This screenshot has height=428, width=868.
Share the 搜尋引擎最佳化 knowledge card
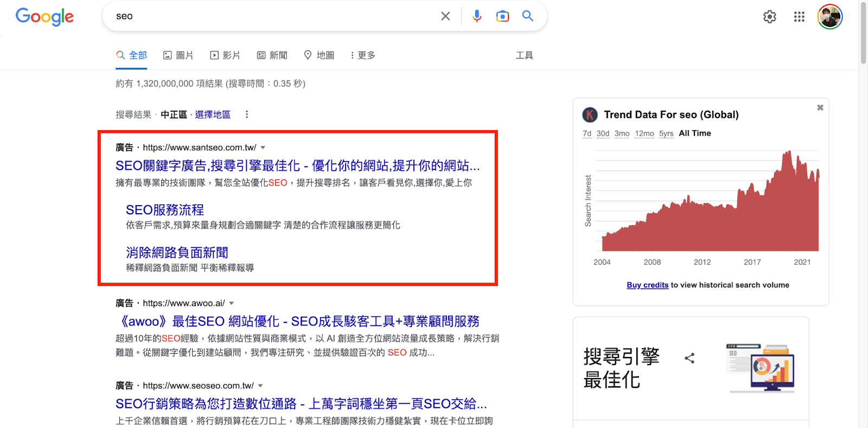690,358
